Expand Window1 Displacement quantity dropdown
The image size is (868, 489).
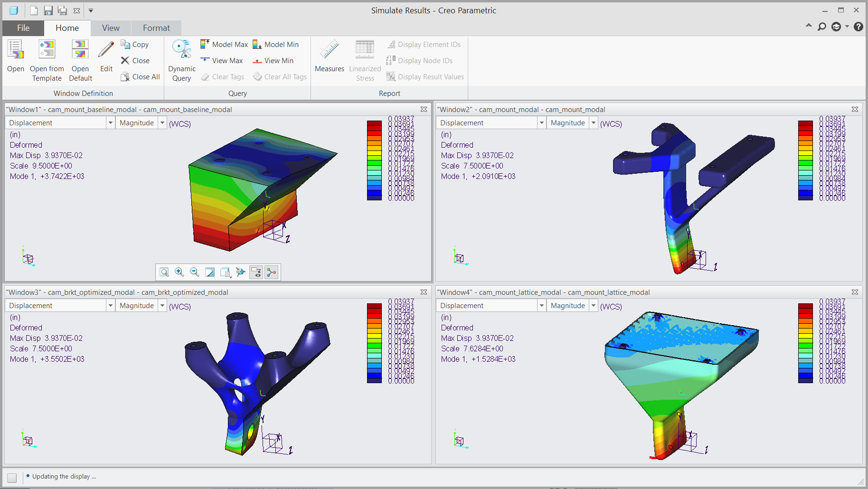[110, 123]
